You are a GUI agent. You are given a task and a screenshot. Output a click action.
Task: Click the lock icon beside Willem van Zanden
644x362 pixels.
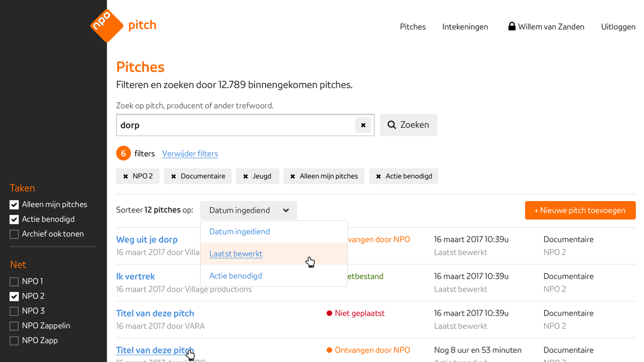pyautogui.click(x=512, y=26)
